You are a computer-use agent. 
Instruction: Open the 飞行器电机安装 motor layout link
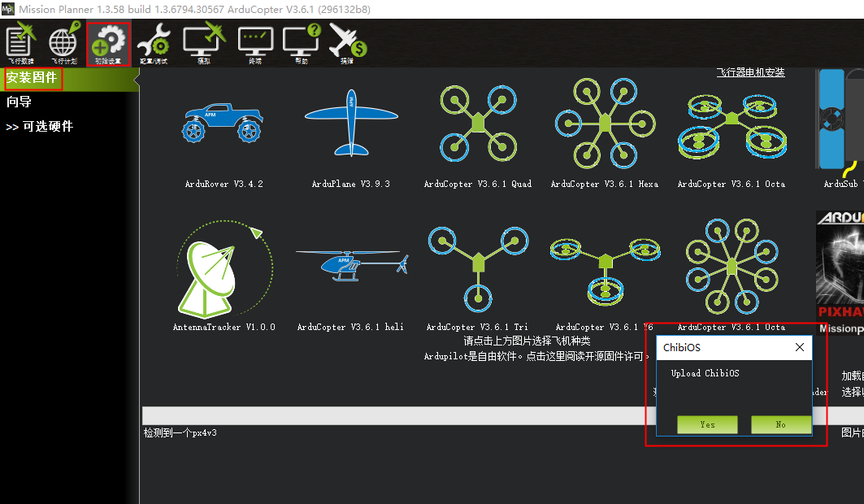(750, 72)
